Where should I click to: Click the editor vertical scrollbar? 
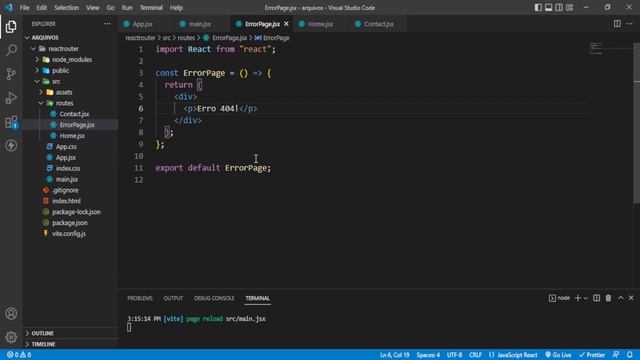tap(636, 122)
